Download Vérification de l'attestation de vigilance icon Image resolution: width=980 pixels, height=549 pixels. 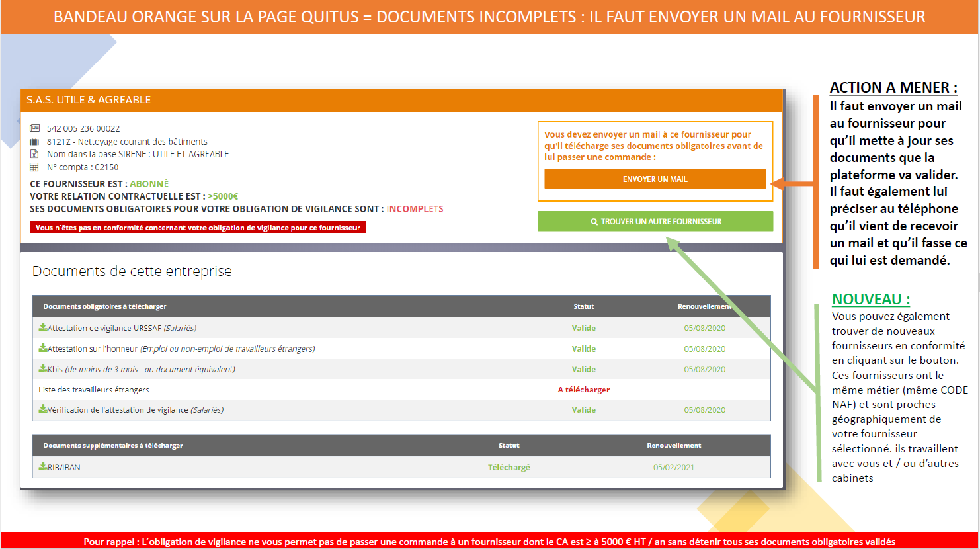pyautogui.click(x=43, y=409)
